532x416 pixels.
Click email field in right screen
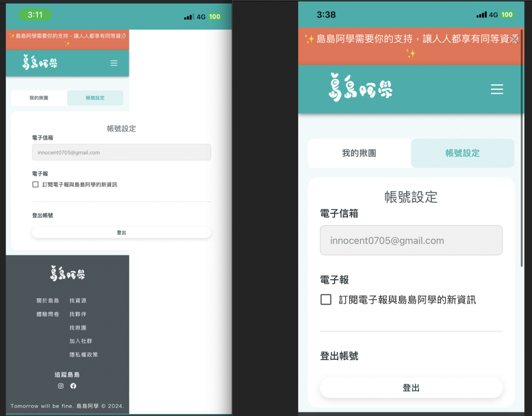pos(411,240)
